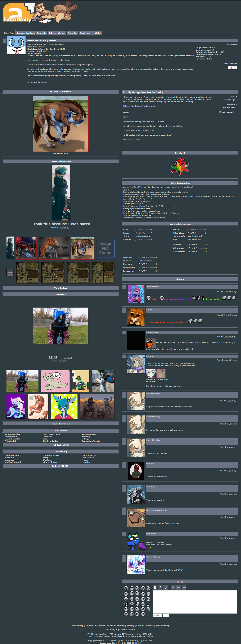Image resolution: width=241 pixels, height=644 pixels.
Task: Tick the checkbox beside kkmck's shout
Action: coord(124,356)
